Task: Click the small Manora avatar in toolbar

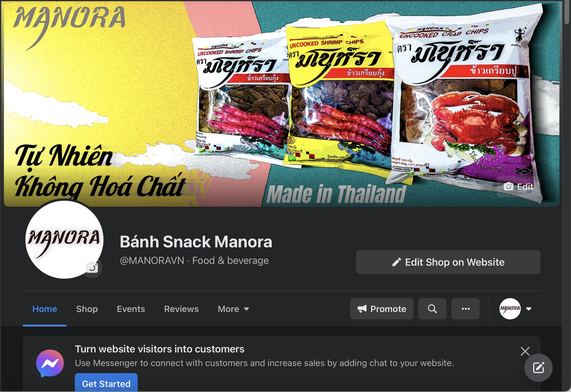Action: pyautogui.click(x=510, y=309)
